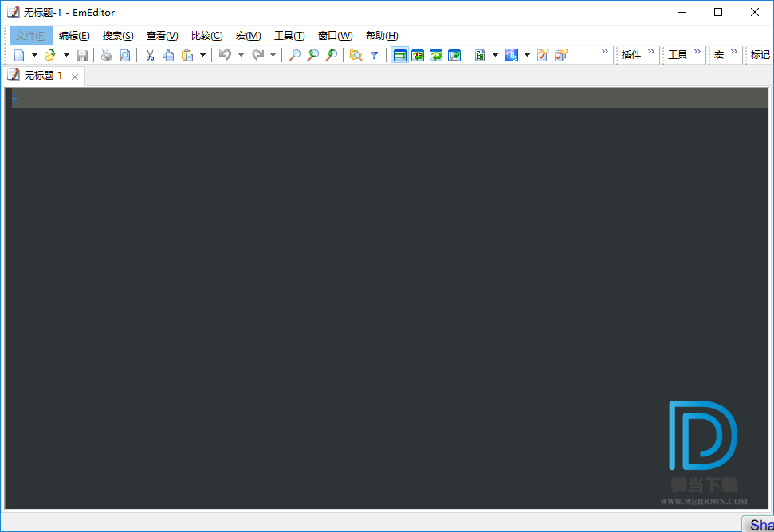Paste with the clipboard icon
Screen dimensions: 774x532
tap(187, 55)
